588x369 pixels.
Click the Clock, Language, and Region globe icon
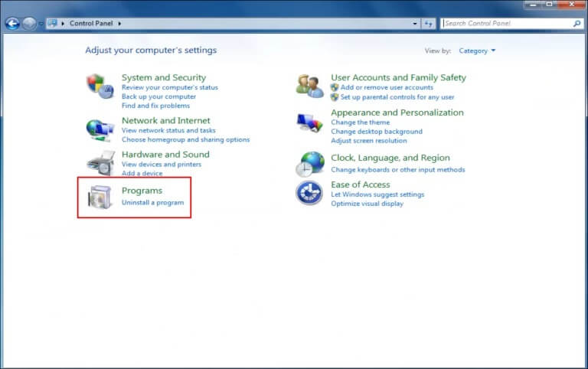310,165
